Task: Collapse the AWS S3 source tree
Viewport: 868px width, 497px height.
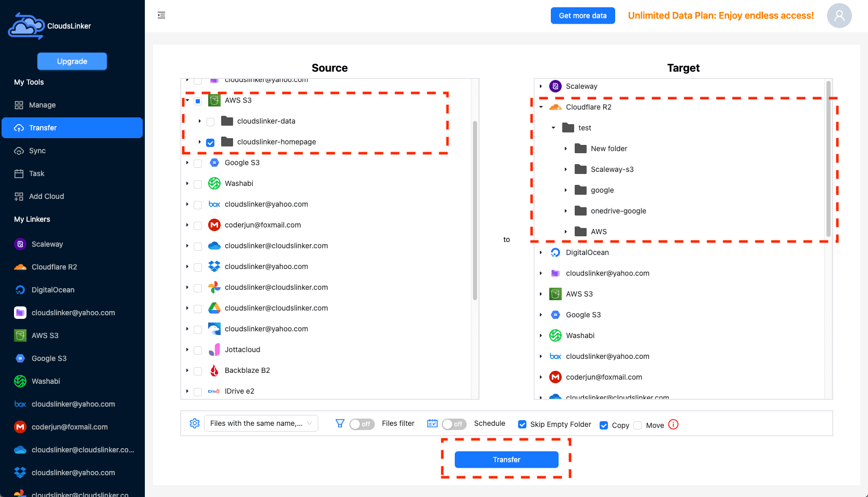Action: (187, 100)
